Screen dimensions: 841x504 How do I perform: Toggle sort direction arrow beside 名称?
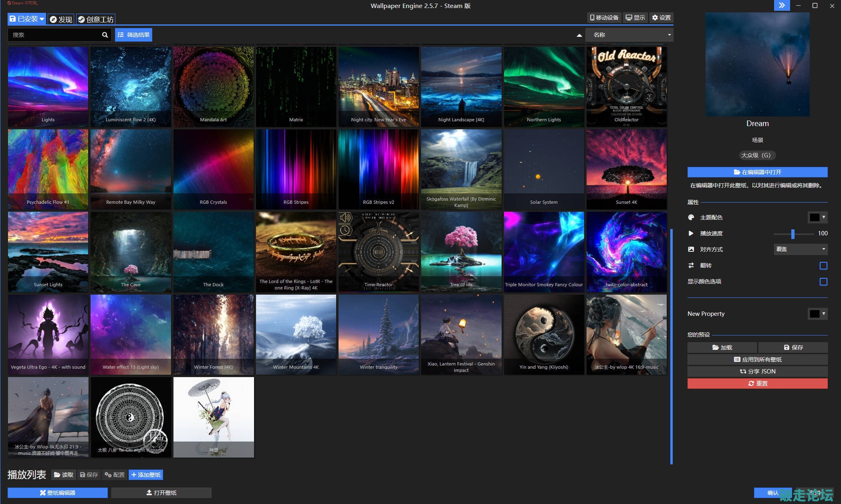(x=579, y=35)
